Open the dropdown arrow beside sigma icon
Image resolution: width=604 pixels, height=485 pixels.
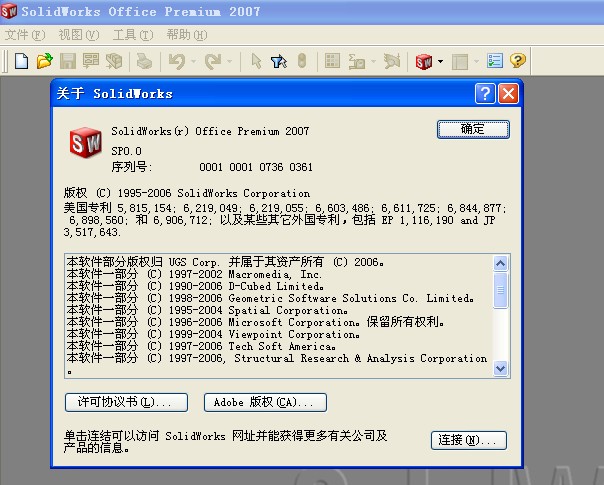pyautogui.click(x=373, y=61)
